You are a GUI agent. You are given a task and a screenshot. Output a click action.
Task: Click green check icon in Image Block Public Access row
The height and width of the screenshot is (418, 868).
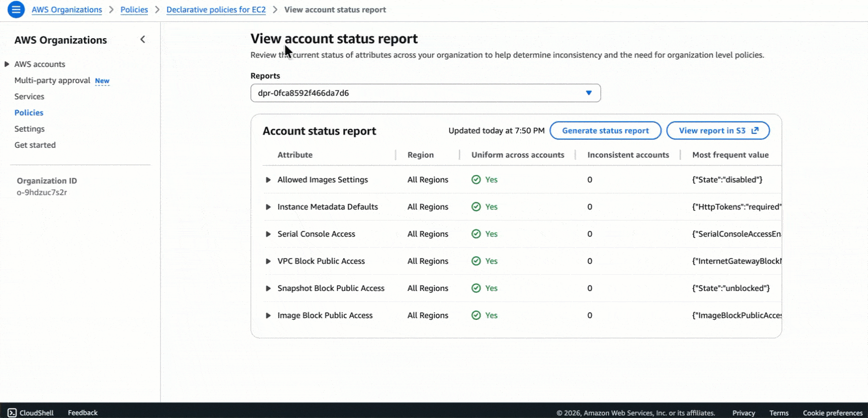click(476, 315)
